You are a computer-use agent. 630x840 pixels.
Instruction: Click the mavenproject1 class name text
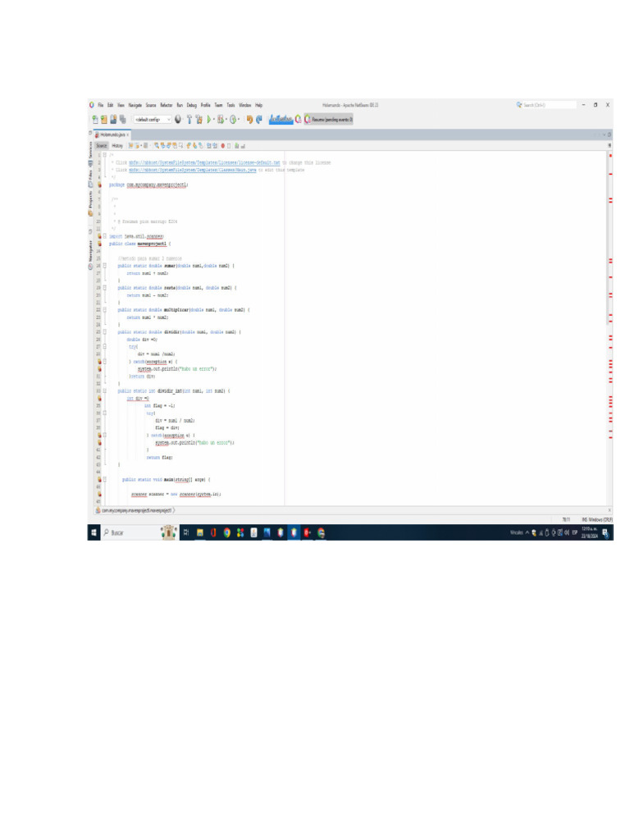click(152, 244)
